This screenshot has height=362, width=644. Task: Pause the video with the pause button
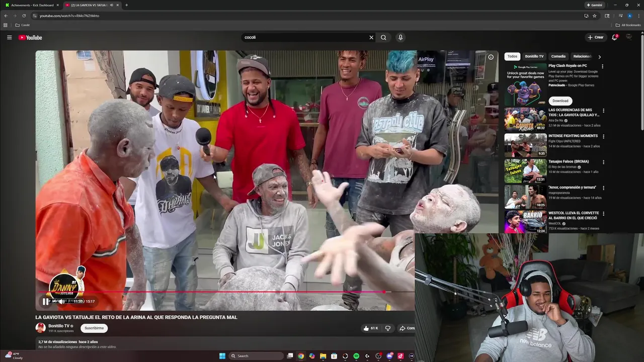coord(46,302)
